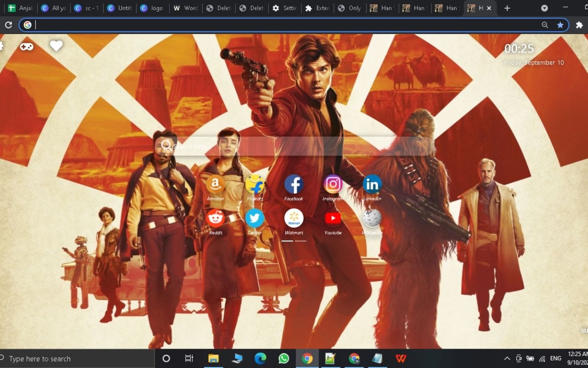Close the active Han Solo tab

489,8
